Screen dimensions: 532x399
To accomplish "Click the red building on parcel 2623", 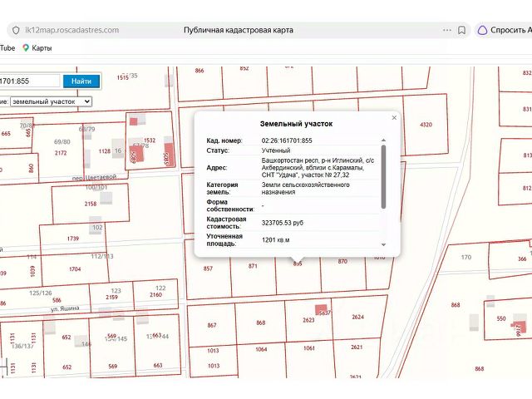I will (321, 309).
